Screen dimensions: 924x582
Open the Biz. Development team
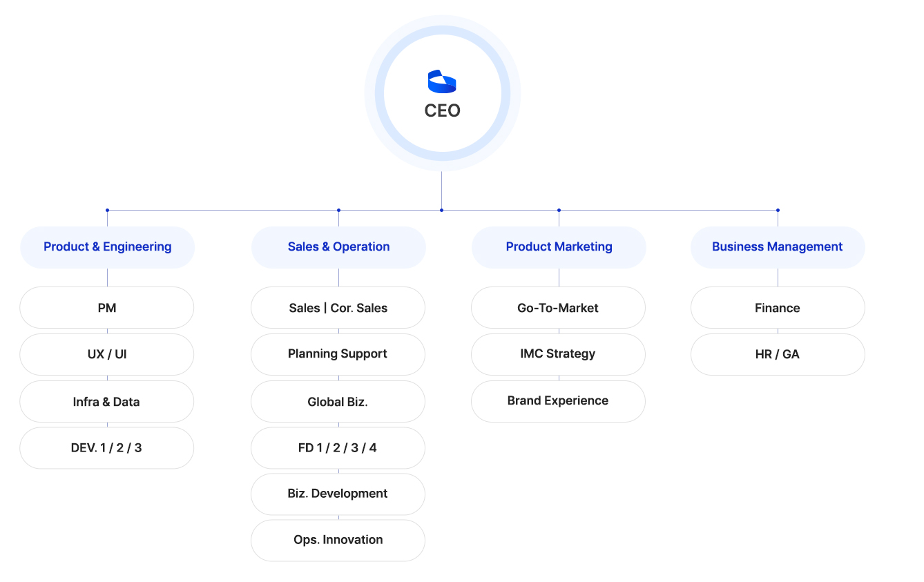point(338,494)
